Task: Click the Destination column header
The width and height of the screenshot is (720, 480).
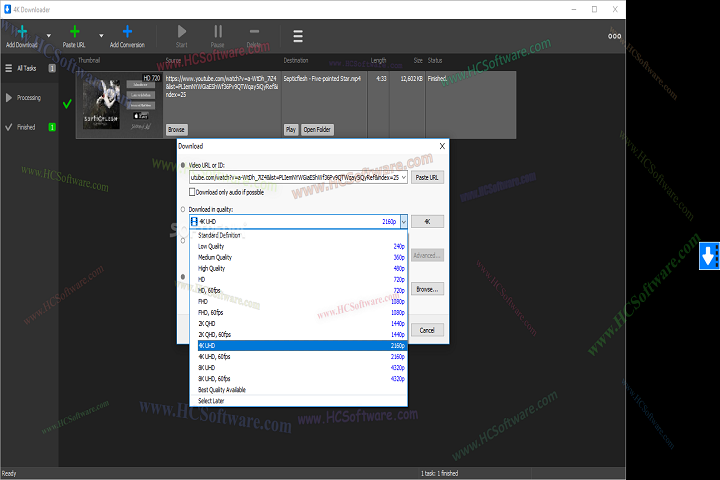Action: pyautogui.click(x=296, y=60)
